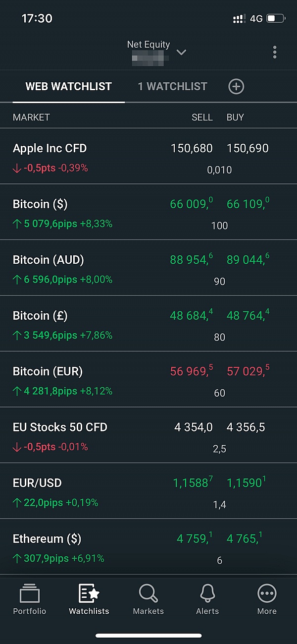Tap the Bitcoin (EUR) sell price 56 969
297x644 pixels.
(192, 371)
